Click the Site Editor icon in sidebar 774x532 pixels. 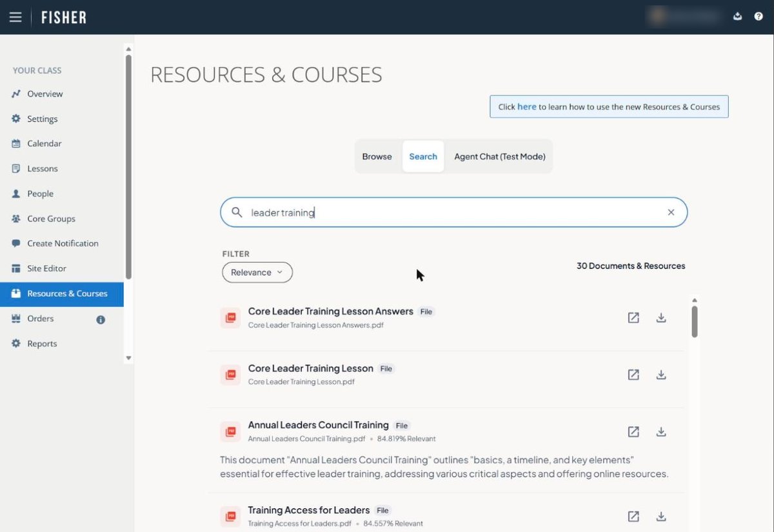coord(16,268)
